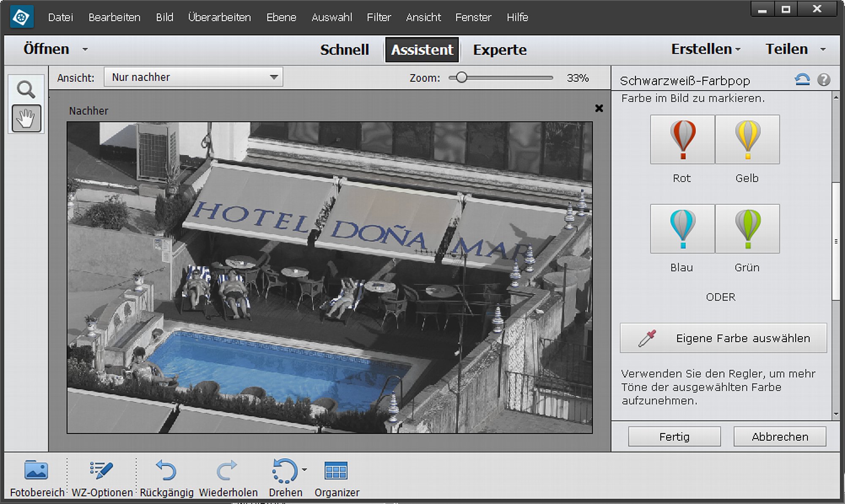
Task: Choose the green balloon Grün color
Action: [747, 229]
